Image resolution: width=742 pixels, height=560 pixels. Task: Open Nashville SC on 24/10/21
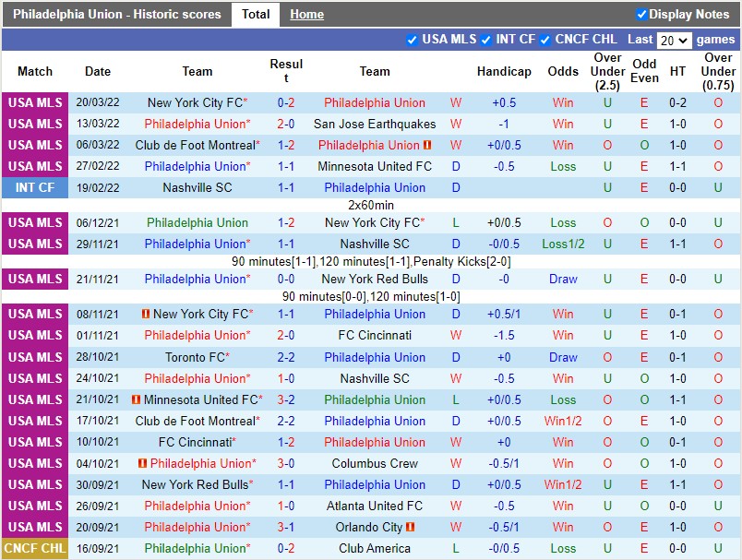coord(375,378)
